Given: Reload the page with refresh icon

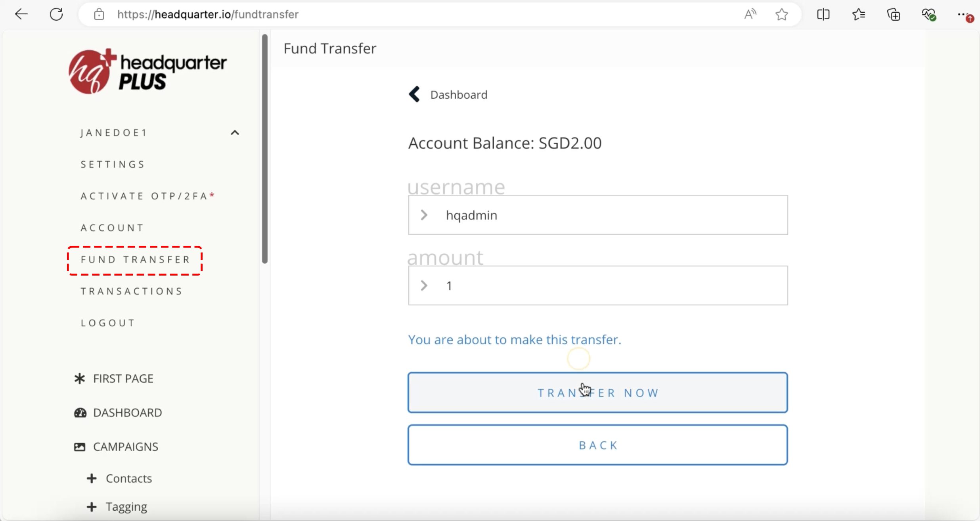Looking at the screenshot, I should point(56,14).
